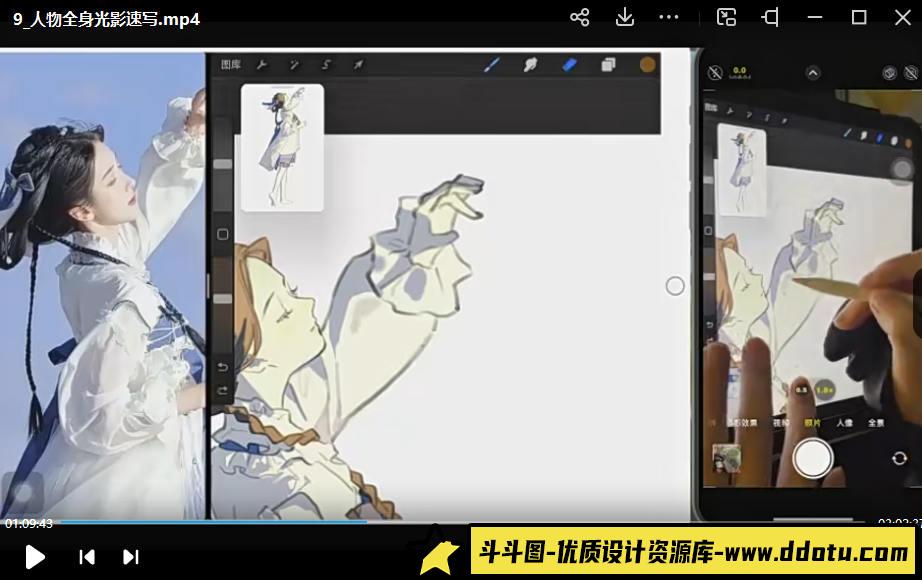The image size is (922, 580).
Task: Flip the phone camera to front-facing
Action: (899, 457)
